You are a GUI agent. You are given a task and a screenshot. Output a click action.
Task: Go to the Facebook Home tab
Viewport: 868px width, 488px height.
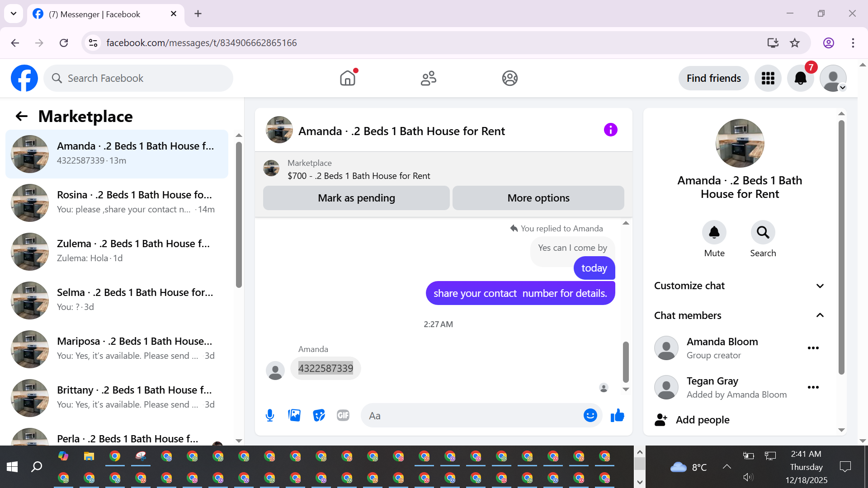pyautogui.click(x=348, y=78)
